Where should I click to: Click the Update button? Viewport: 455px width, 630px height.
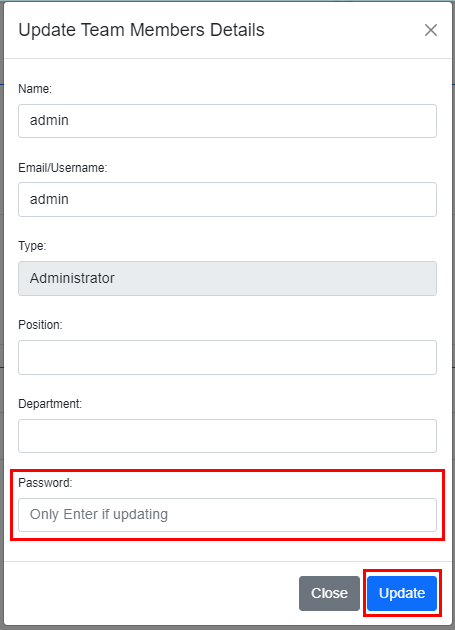coord(402,593)
